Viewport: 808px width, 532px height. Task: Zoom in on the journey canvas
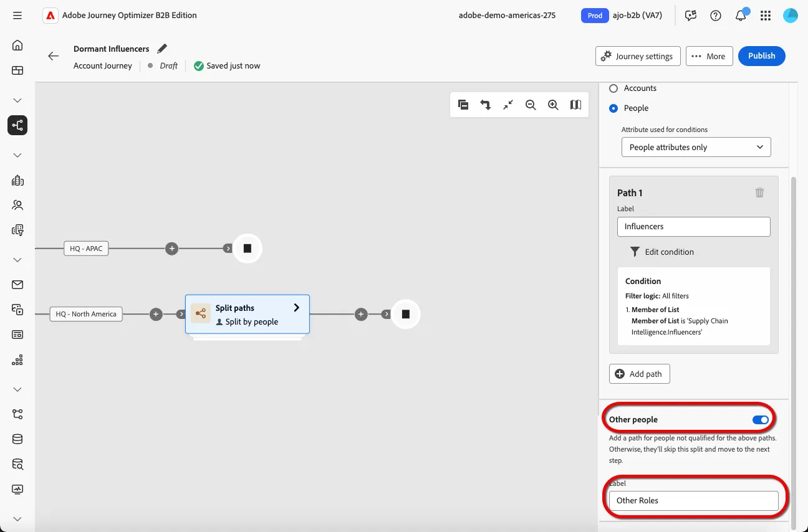pyautogui.click(x=553, y=105)
